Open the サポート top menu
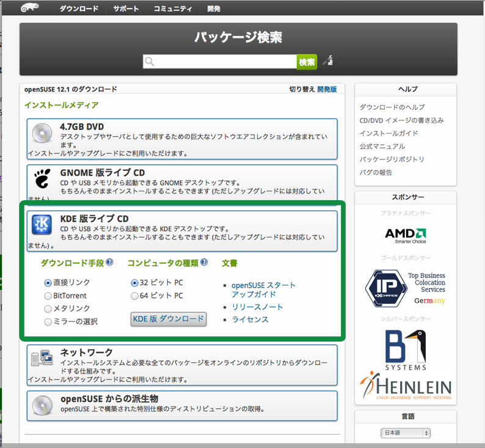Screen dimensions: 485x448 click(x=126, y=9)
